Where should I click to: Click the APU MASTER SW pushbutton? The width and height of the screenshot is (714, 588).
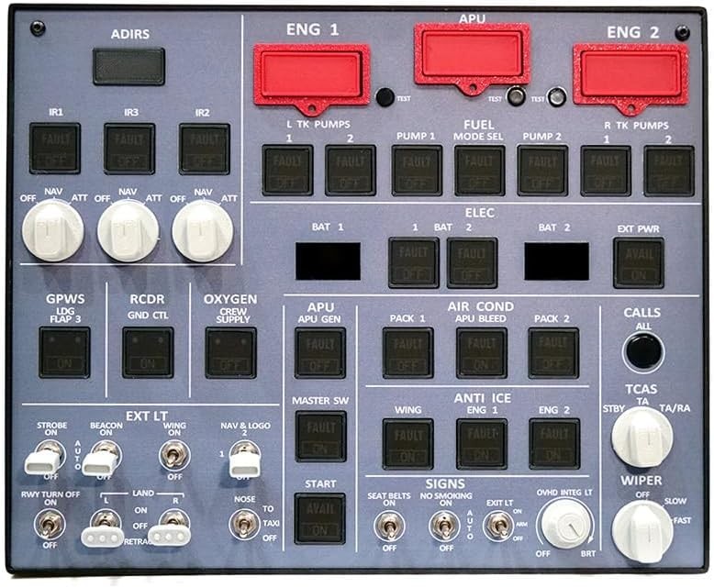point(320,437)
